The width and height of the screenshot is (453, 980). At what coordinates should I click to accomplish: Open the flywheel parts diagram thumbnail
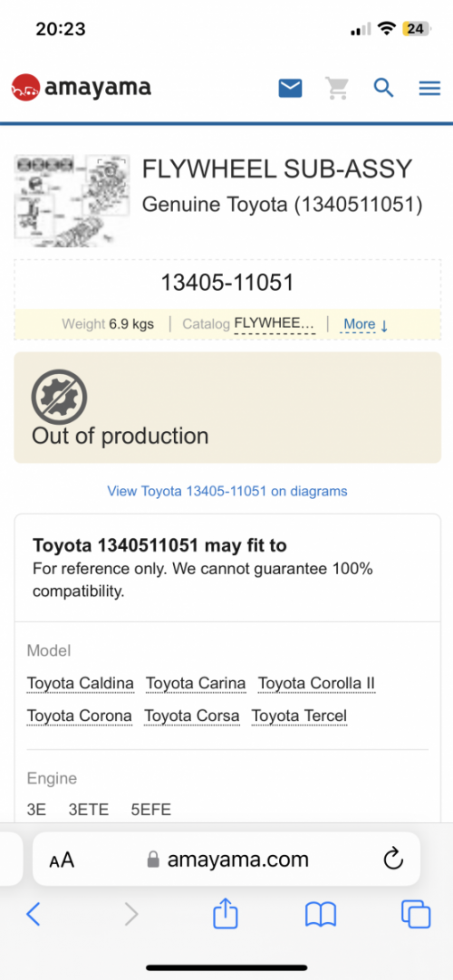pos(72,200)
